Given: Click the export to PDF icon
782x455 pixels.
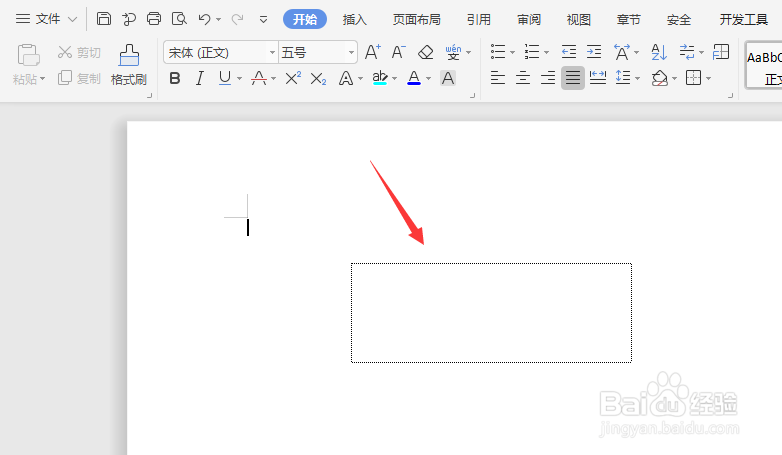Looking at the screenshot, I should (129, 19).
